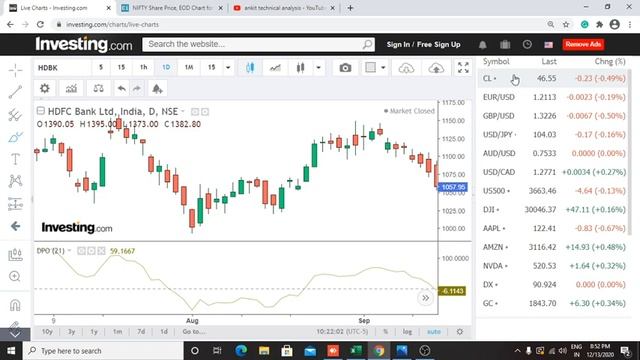
Task: Toggle the log scale
Action: coord(407,332)
